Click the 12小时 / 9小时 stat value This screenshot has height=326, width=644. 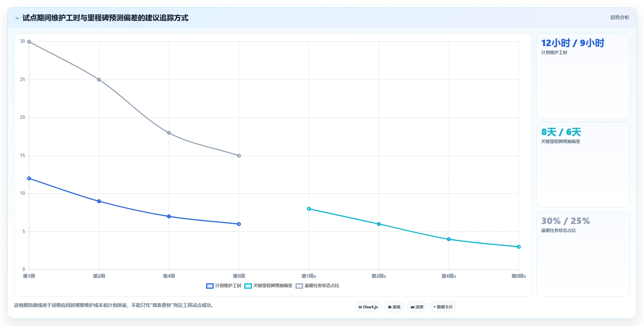coord(573,43)
